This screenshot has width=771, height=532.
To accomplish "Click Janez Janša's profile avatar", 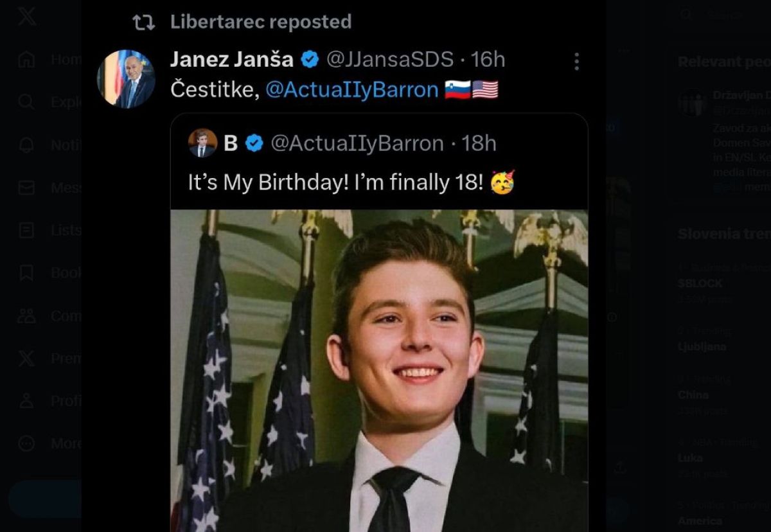I will (x=126, y=78).
